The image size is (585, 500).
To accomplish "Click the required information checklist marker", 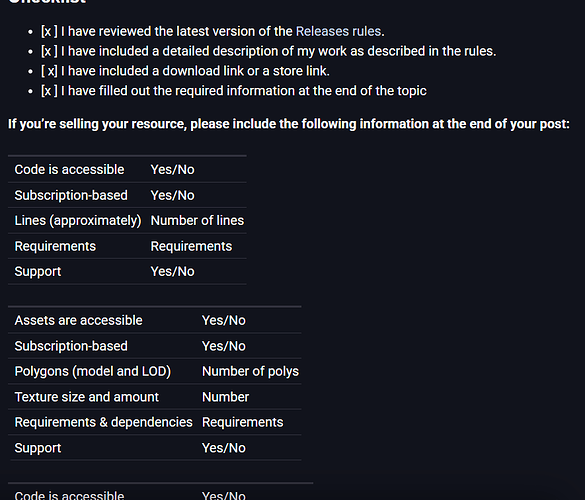I will 49,91.
